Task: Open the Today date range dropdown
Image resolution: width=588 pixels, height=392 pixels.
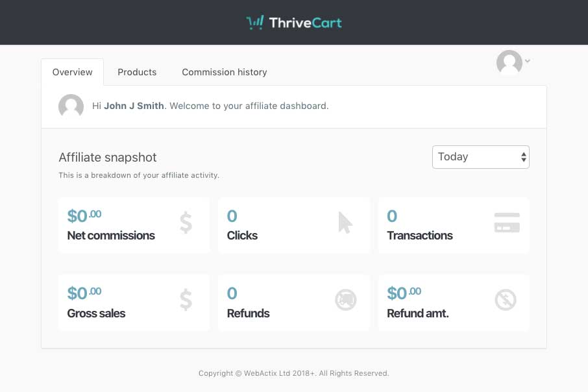Action: 480,156
